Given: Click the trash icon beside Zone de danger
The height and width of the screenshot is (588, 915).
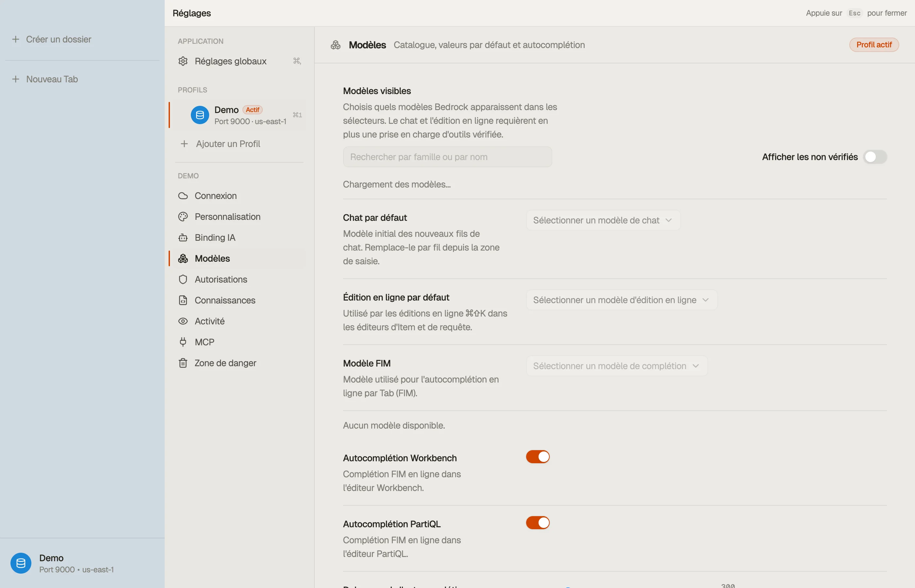Looking at the screenshot, I should point(183,363).
